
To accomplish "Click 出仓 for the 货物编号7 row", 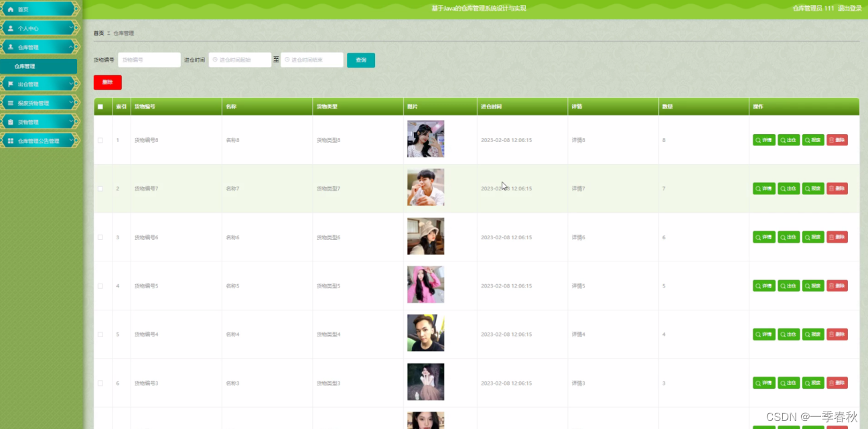I will (x=788, y=188).
